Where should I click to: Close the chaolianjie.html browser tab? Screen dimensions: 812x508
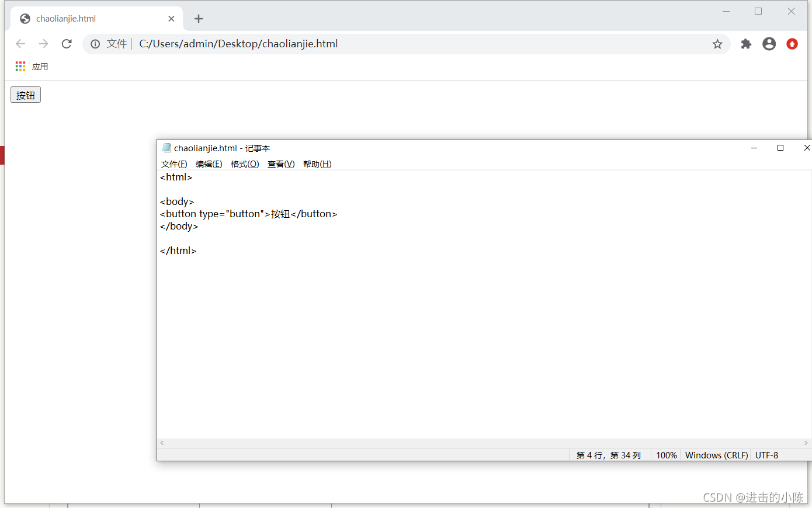(x=171, y=19)
